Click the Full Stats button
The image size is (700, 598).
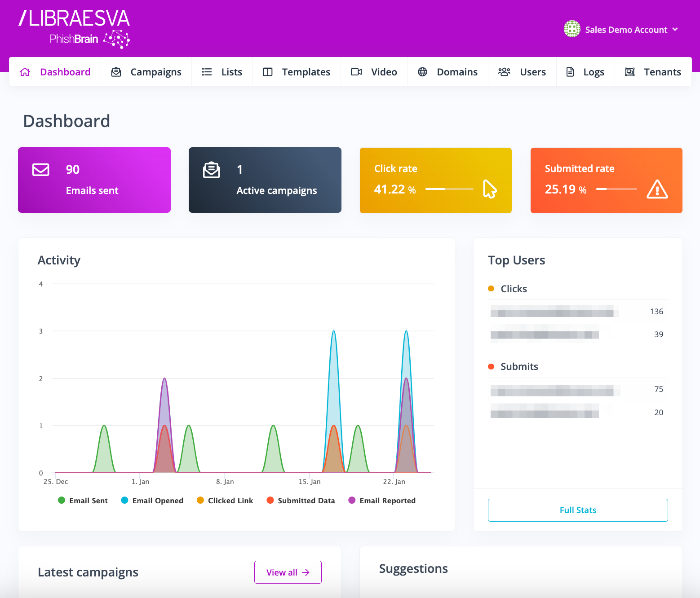[578, 510]
